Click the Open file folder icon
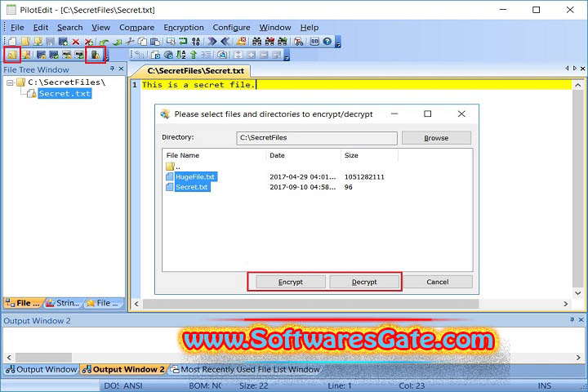588x392 pixels. coord(25,42)
